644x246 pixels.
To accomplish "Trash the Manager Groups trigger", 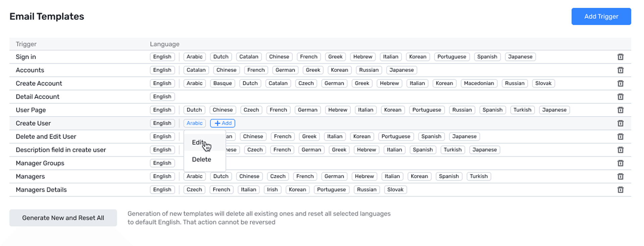I will click(x=620, y=163).
